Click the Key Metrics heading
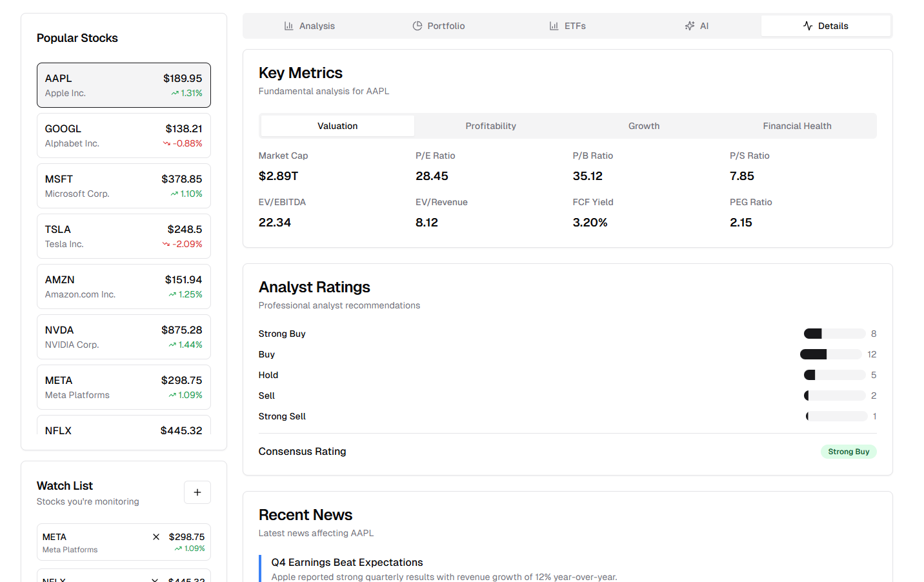 (301, 73)
